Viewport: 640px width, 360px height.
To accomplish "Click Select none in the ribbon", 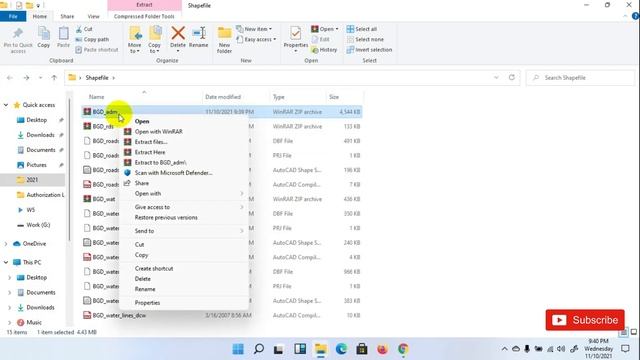I will point(365,39).
